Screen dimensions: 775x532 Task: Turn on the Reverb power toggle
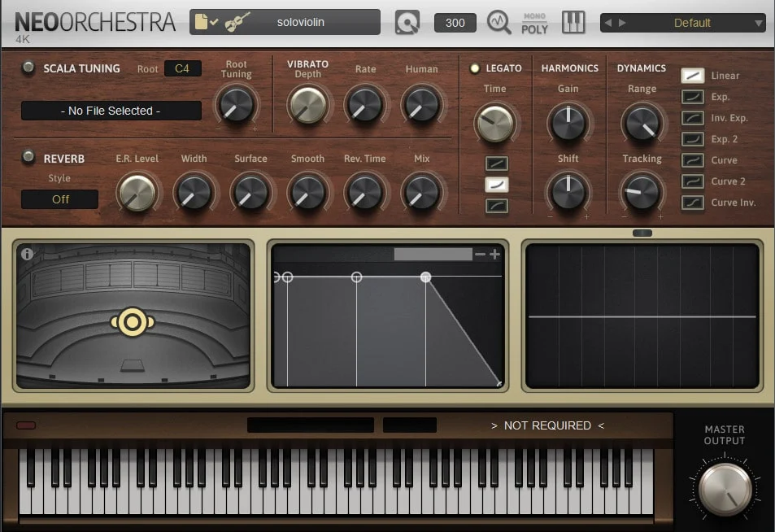pyautogui.click(x=28, y=157)
